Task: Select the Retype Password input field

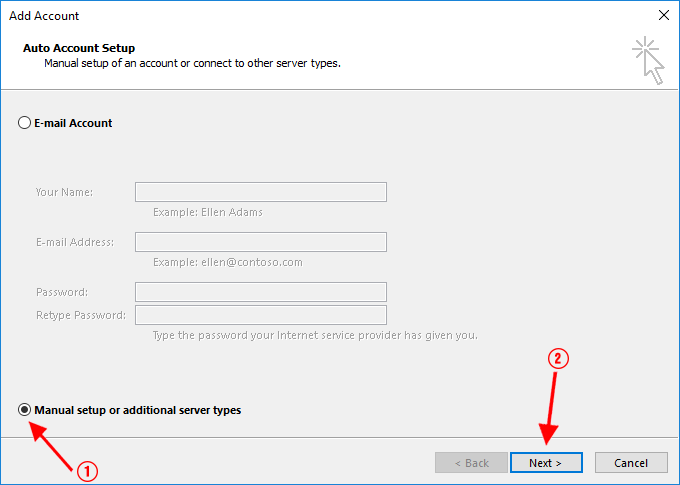Action: point(261,315)
